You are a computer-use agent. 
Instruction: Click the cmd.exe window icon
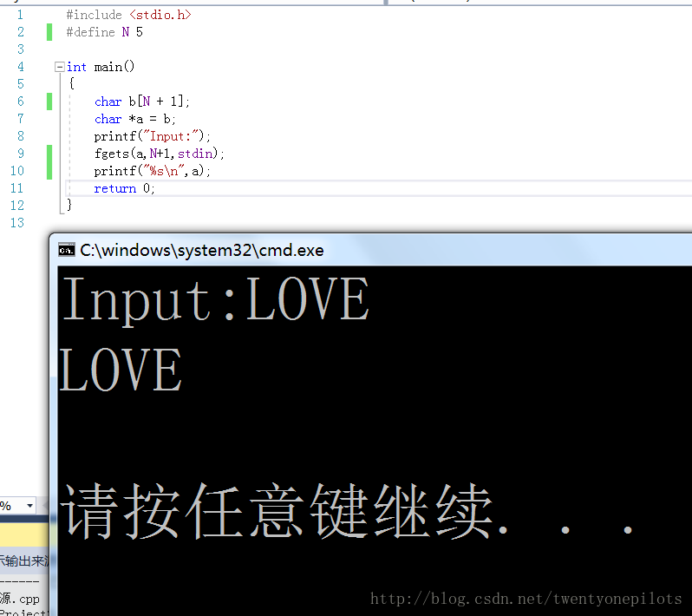click(67, 250)
